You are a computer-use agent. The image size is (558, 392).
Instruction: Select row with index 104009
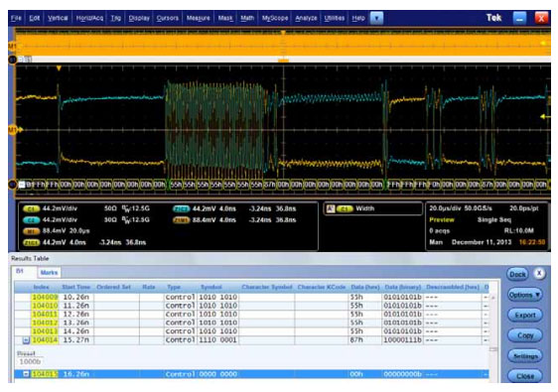[x=251, y=297]
